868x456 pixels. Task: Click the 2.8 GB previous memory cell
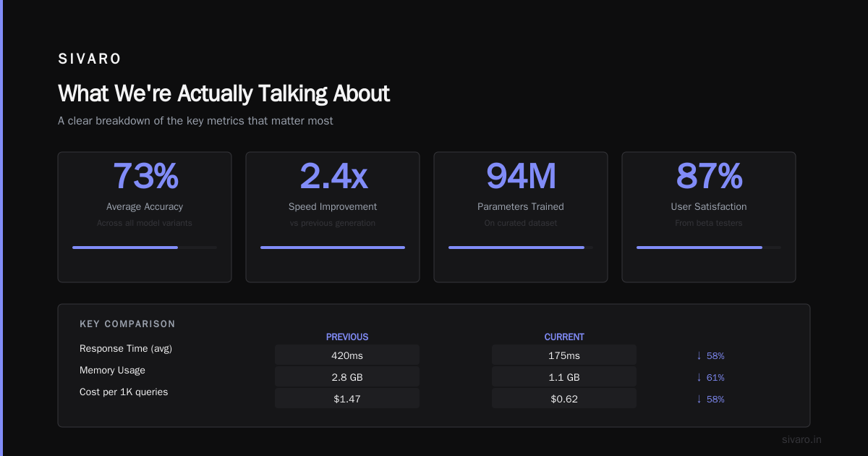(x=347, y=377)
